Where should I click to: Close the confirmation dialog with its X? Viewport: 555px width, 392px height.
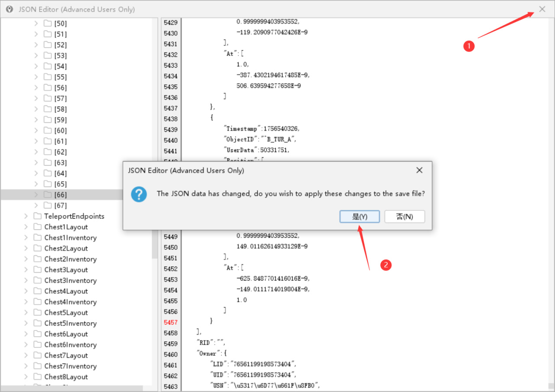tap(419, 170)
